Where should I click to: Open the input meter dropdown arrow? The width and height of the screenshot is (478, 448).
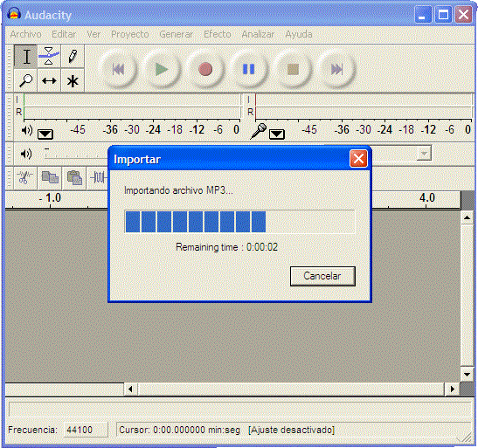(x=277, y=134)
